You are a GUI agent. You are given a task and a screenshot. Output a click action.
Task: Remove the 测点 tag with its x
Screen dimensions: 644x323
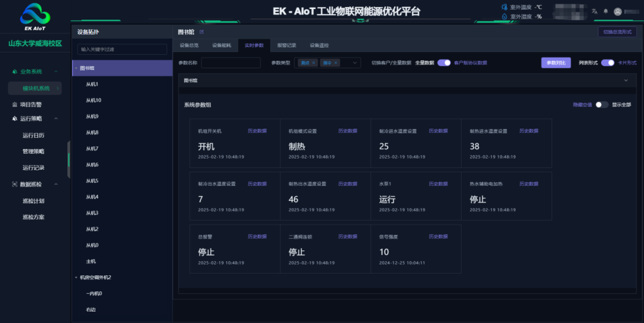click(314, 63)
